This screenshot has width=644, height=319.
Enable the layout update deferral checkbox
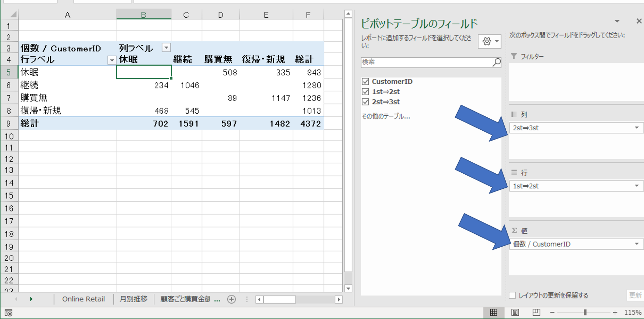512,295
